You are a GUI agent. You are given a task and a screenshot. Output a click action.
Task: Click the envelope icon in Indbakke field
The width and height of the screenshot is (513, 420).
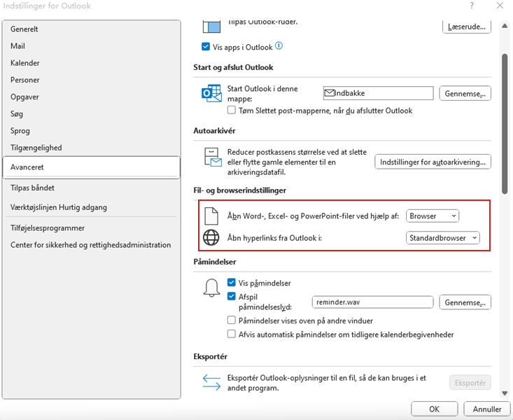coord(329,93)
